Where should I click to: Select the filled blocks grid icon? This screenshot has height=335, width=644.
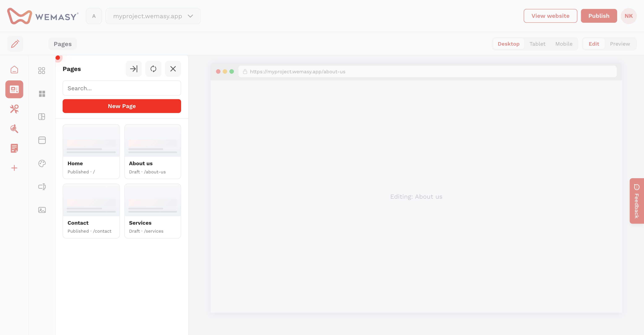pyautogui.click(x=42, y=94)
